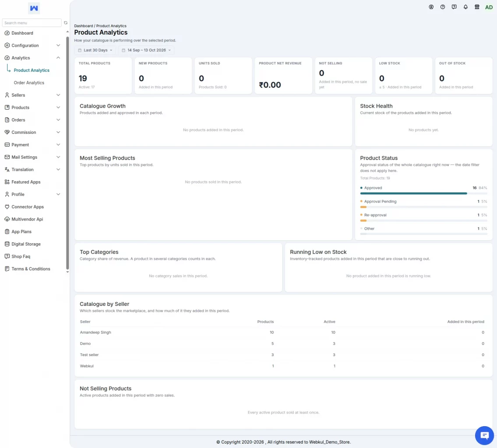Image resolution: width=497 pixels, height=448 pixels.
Task: Expand the Products menu chevron
Action: [58, 107]
